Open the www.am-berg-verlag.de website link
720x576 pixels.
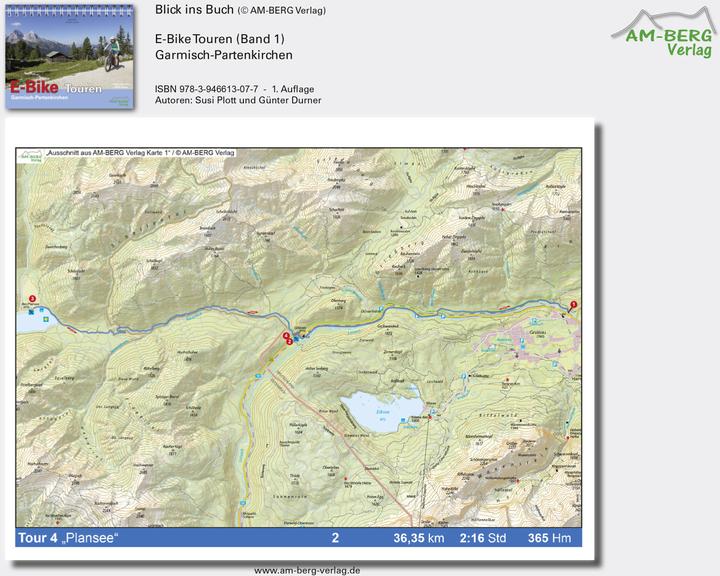(x=307, y=570)
